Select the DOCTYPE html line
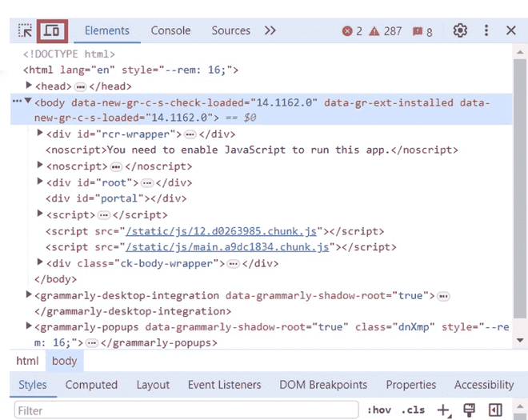This screenshot has width=528, height=420. point(69,54)
